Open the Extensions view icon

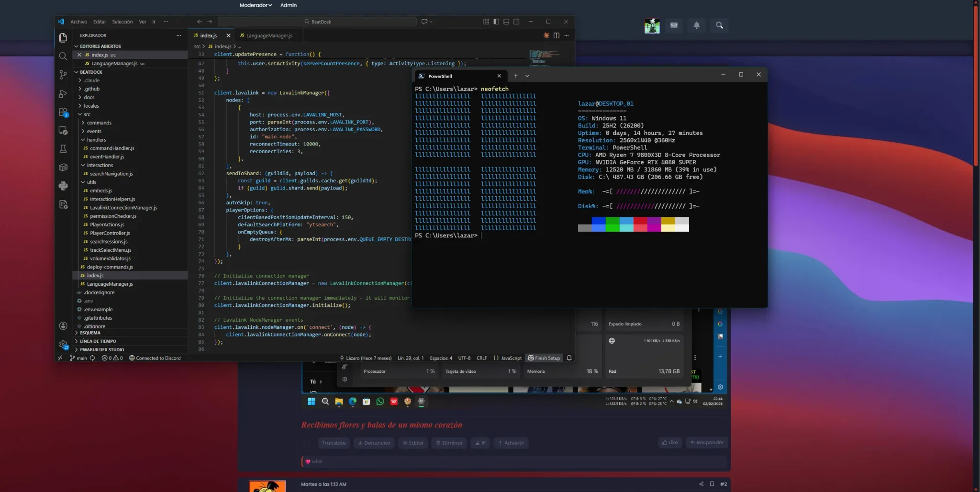coord(63,112)
